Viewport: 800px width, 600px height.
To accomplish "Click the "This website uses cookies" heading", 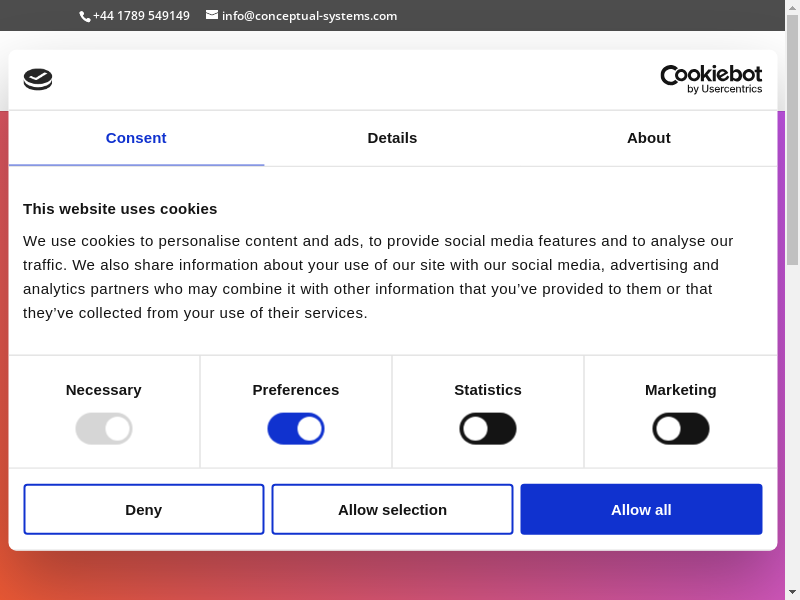I will [120, 209].
